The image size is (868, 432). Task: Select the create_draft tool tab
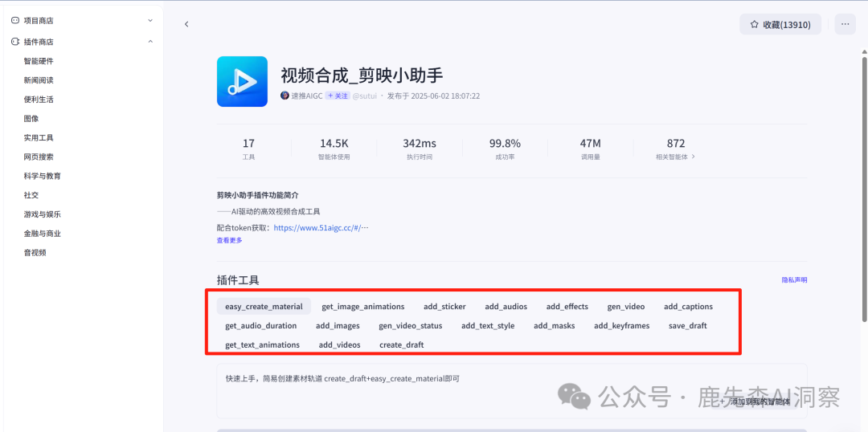(401, 344)
